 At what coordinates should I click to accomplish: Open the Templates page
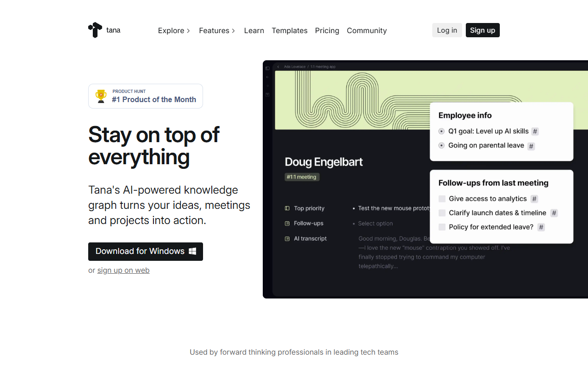pos(289,30)
